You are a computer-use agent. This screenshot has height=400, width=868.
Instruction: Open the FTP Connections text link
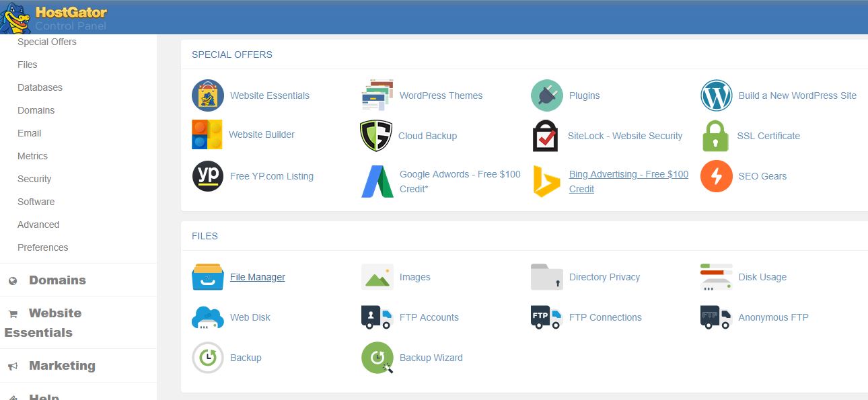click(x=606, y=317)
